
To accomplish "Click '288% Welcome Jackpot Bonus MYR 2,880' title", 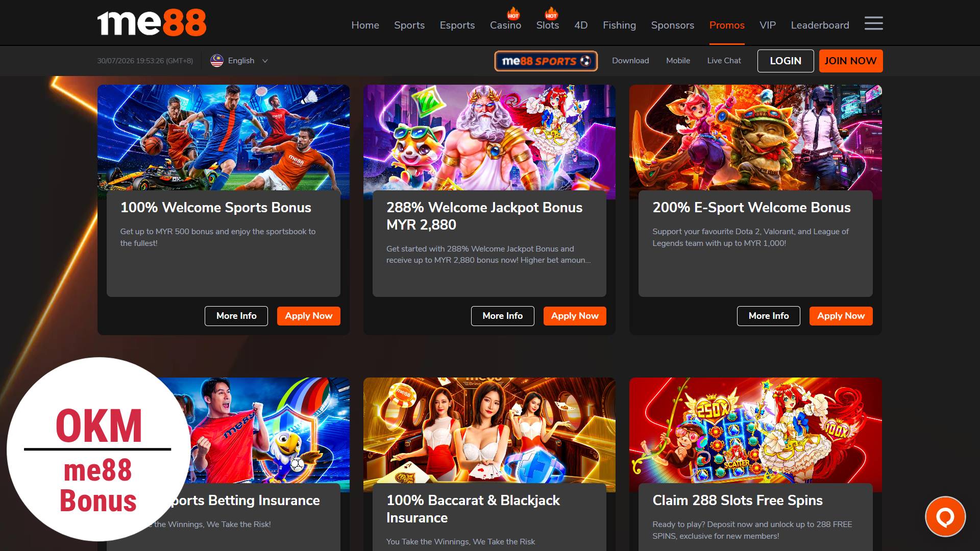I will click(x=484, y=216).
